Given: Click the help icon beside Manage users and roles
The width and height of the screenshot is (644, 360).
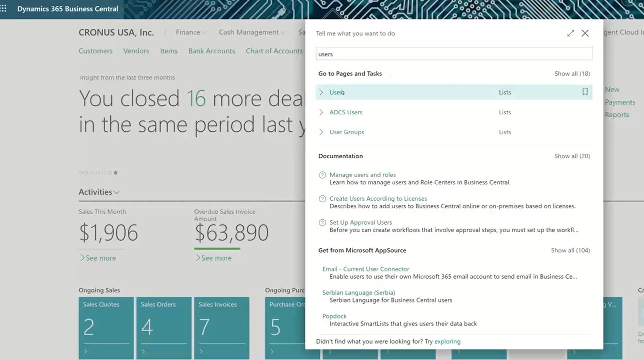Looking at the screenshot, I should tap(322, 174).
